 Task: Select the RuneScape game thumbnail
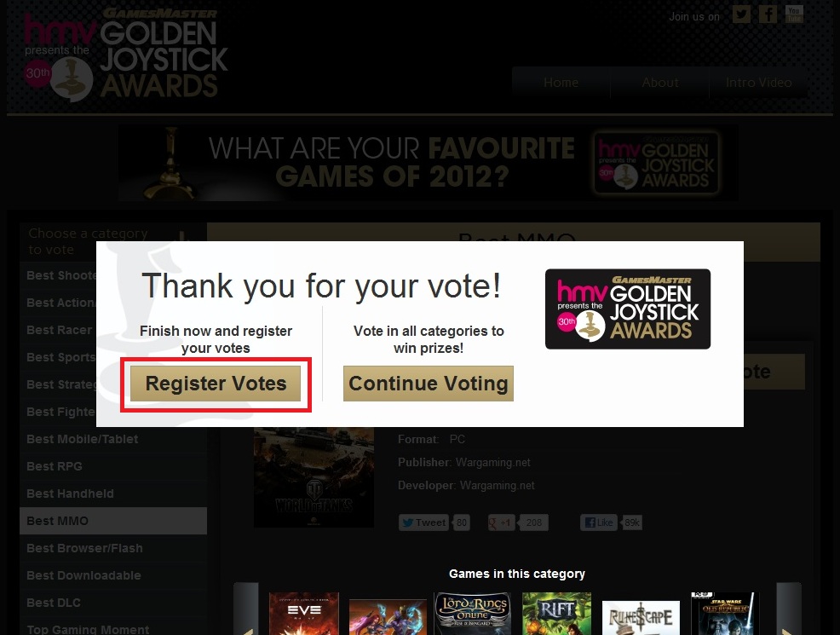point(641,618)
